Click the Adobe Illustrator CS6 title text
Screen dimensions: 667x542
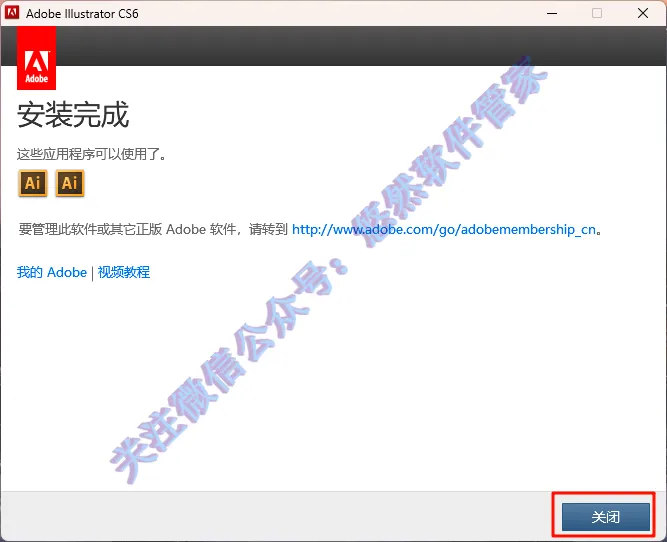(x=82, y=14)
